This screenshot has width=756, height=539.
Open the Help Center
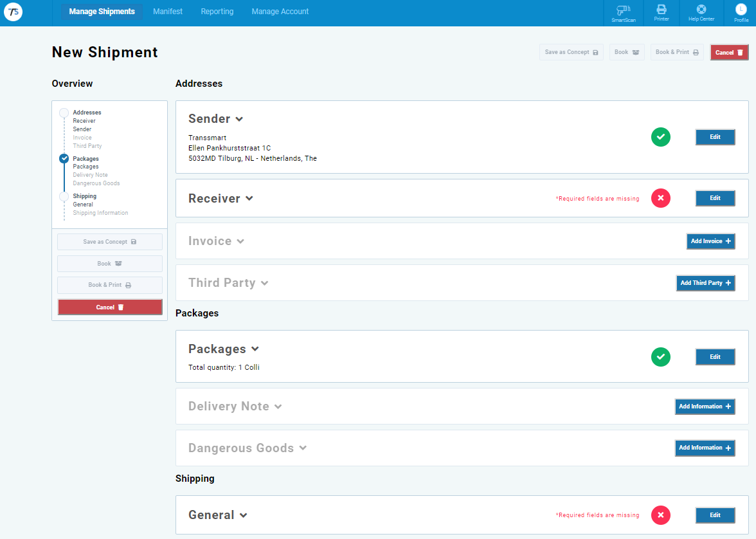[x=701, y=13]
